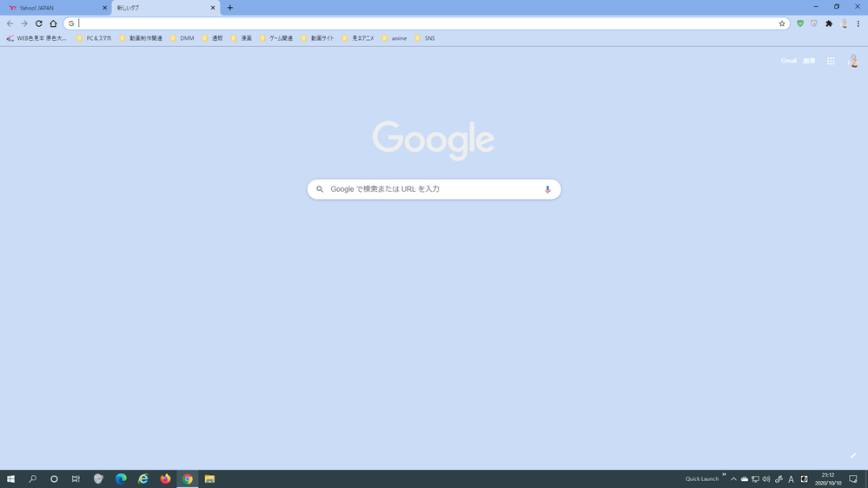
Task: Open the WEB色見本 原色大... bookmark
Action: pos(36,38)
